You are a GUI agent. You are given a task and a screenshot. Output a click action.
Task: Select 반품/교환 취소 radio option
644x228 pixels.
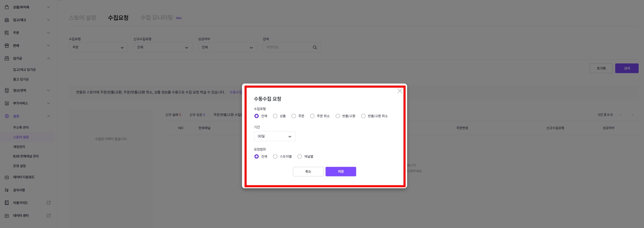363,116
